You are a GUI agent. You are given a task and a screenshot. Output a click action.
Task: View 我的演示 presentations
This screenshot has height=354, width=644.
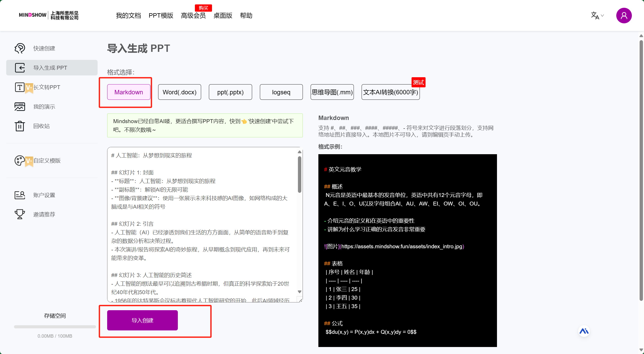point(44,107)
